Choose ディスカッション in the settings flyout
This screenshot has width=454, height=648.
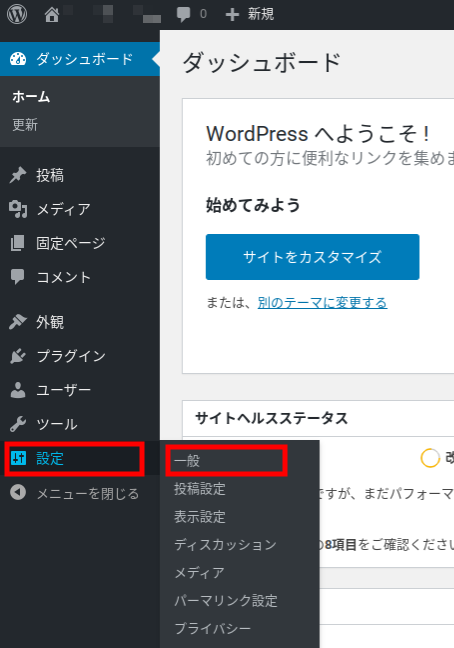click(225, 544)
